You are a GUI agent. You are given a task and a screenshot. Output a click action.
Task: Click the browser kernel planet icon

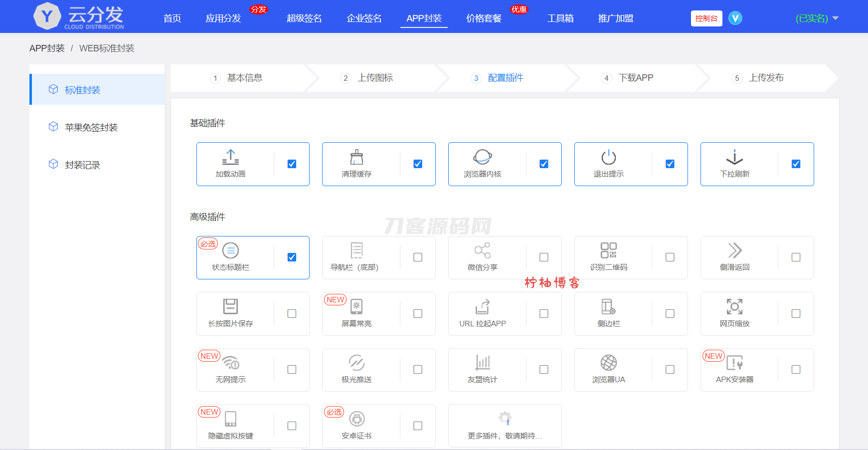click(x=482, y=157)
